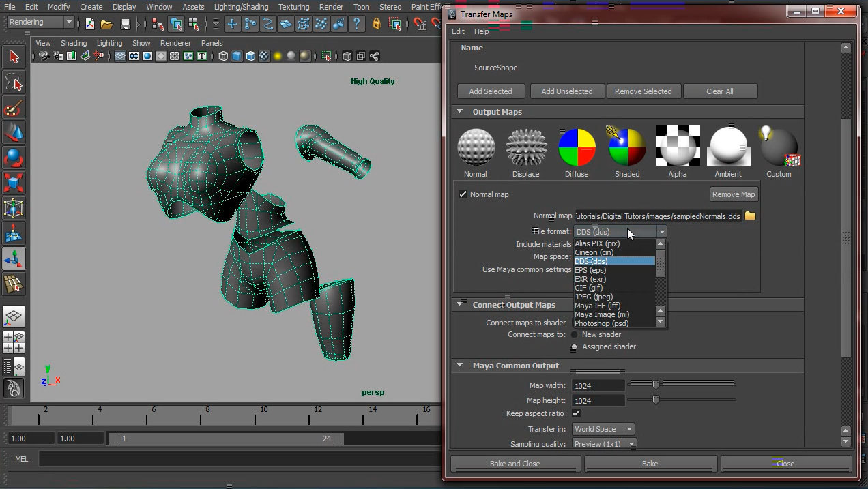Click the Alpha output map icon
Viewport: 868px width, 489px height.
click(x=678, y=146)
